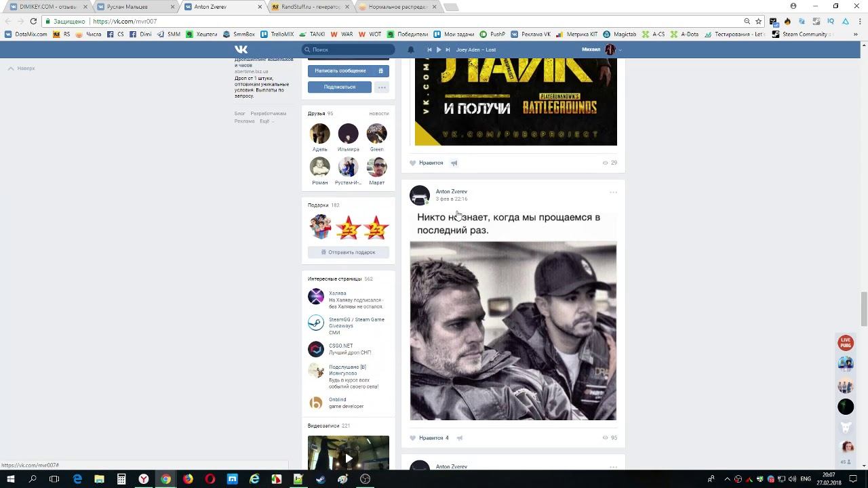Open the VK notifications bell
The width and height of the screenshot is (868, 488).
[410, 49]
